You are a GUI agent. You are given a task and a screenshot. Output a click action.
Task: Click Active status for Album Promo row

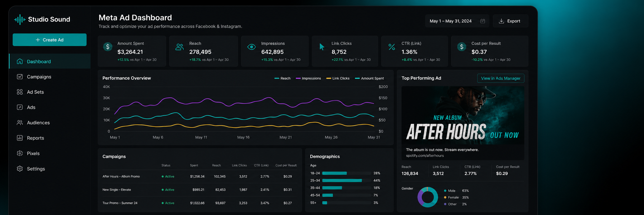tap(168, 176)
